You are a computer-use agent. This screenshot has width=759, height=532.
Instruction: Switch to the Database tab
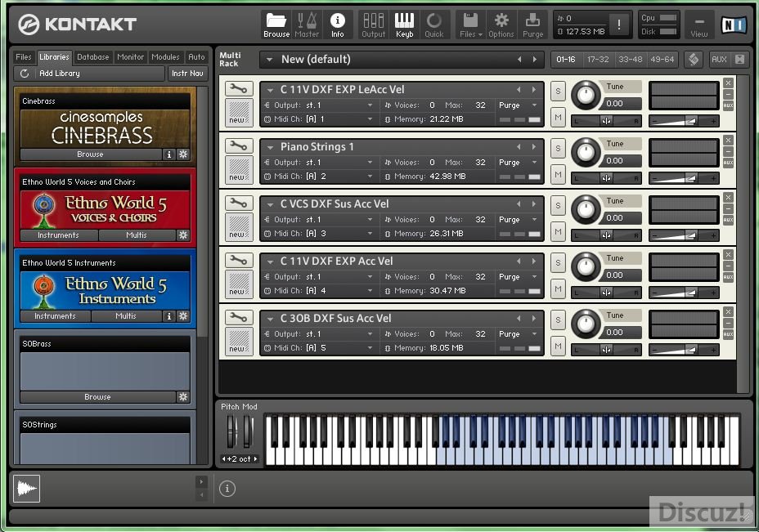pyautogui.click(x=93, y=57)
